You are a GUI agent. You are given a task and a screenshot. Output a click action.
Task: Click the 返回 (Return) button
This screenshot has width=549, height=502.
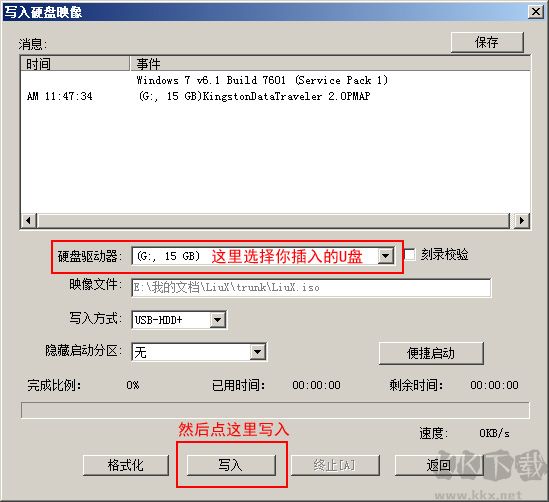tap(439, 465)
